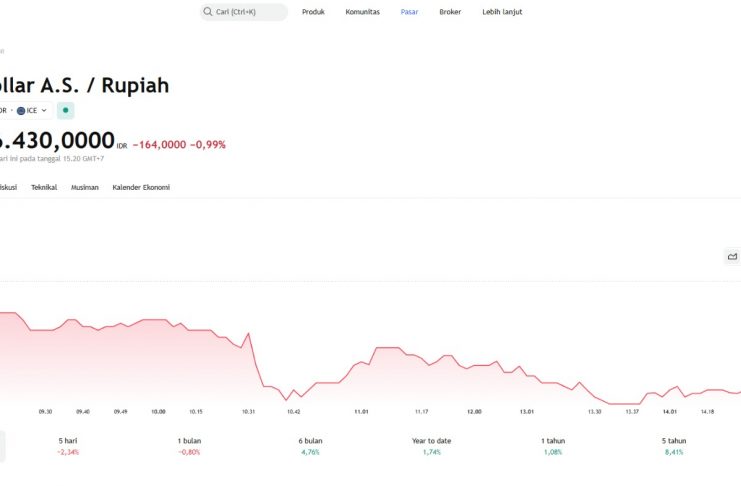Select the 5 hari time range
Viewport: 741px width, 486px height.
point(68,446)
